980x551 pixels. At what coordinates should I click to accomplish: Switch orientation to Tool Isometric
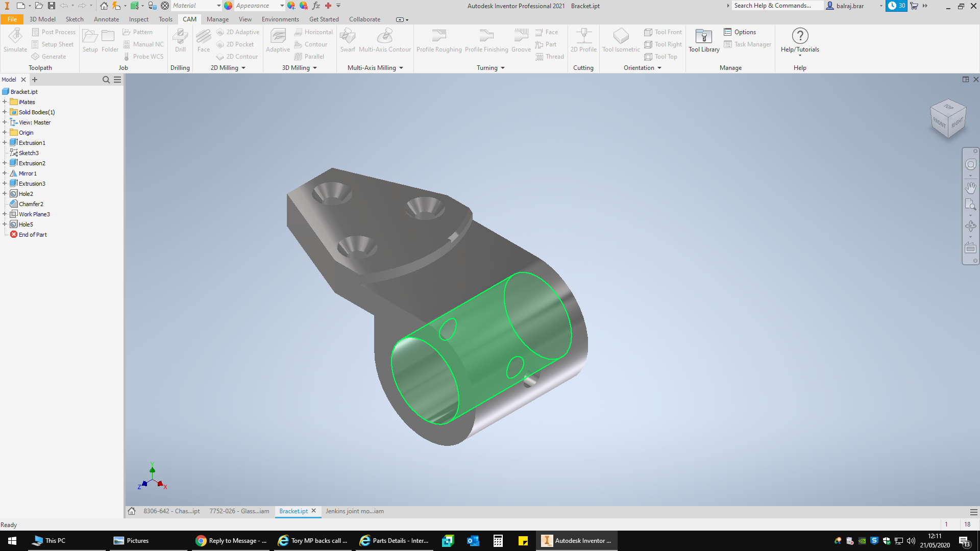621,40
